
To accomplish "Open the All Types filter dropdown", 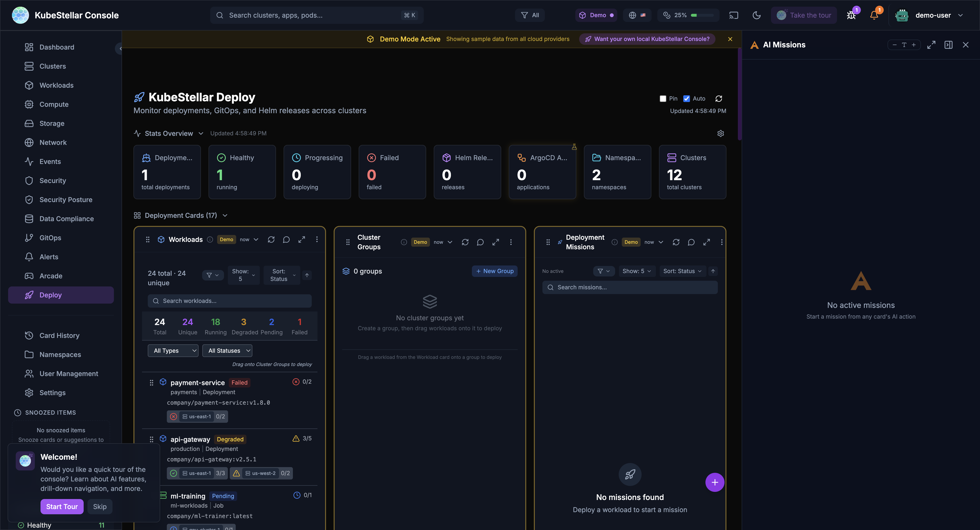I will point(173,350).
